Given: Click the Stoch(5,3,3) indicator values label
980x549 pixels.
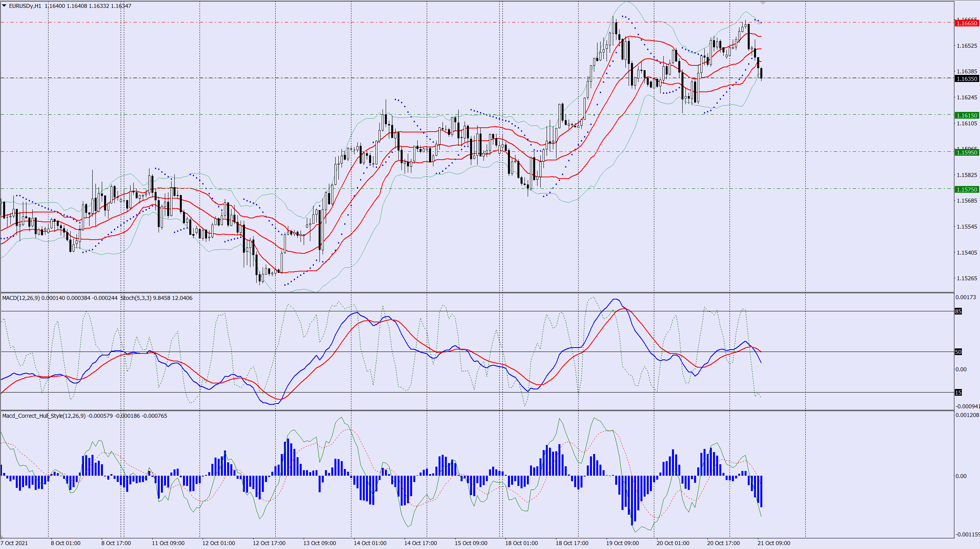Looking at the screenshot, I should point(156,298).
